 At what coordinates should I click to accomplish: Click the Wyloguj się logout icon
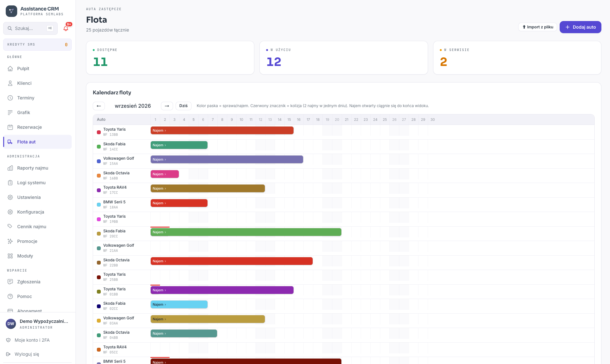(8, 354)
